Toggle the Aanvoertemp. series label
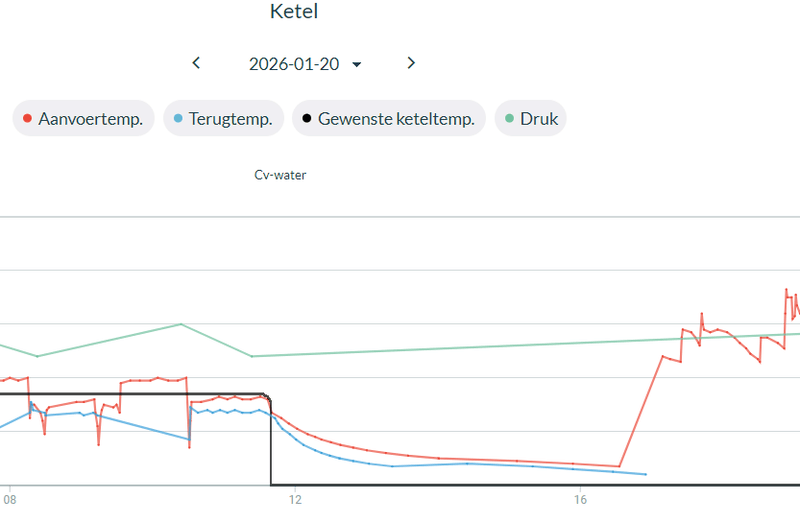The image size is (800, 523). pyautogui.click(x=90, y=119)
